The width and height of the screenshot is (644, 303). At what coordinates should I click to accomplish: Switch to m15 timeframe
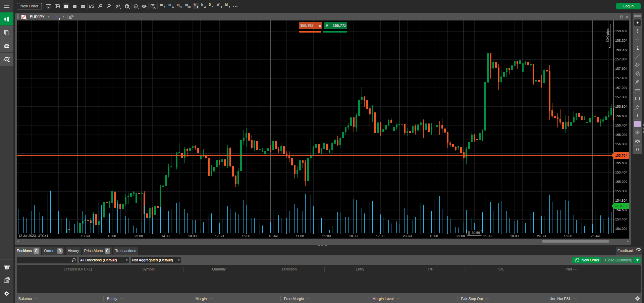click(179, 6)
